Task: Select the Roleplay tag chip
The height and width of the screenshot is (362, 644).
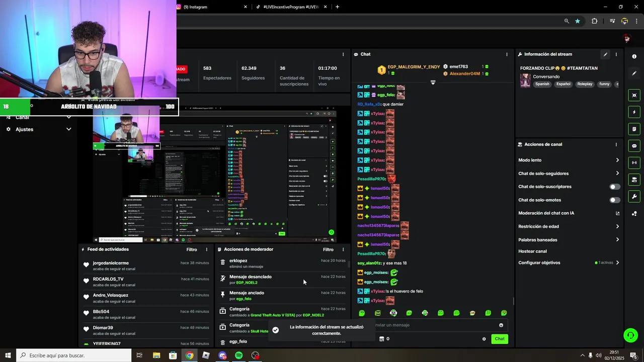Action: [585, 84]
